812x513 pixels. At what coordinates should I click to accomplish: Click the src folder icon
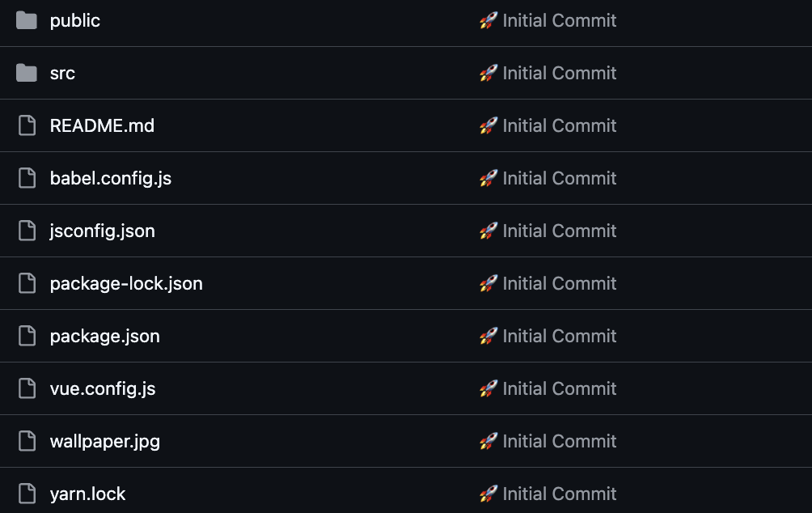click(x=27, y=73)
